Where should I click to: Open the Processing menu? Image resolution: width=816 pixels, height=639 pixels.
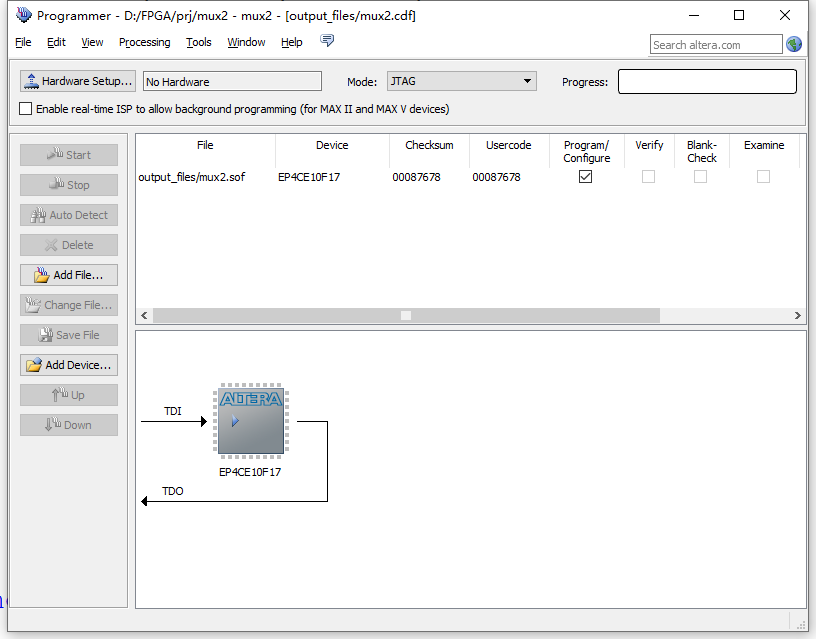click(144, 42)
